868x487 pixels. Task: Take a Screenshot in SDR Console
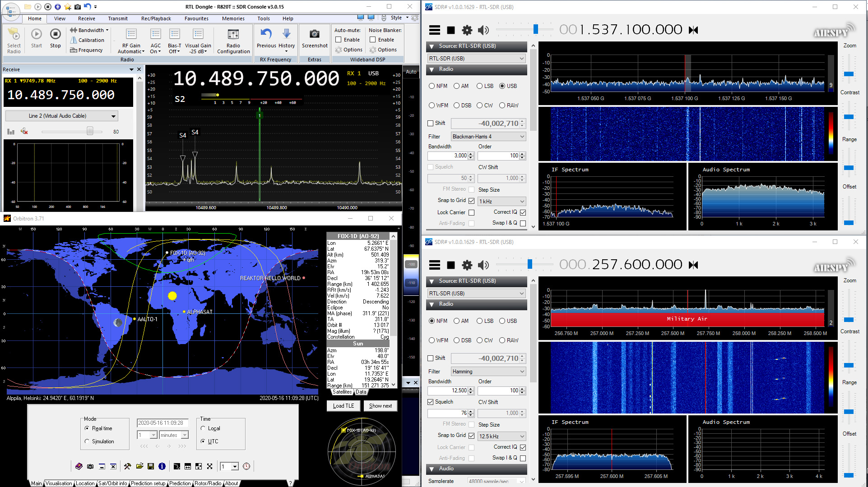pyautogui.click(x=315, y=38)
